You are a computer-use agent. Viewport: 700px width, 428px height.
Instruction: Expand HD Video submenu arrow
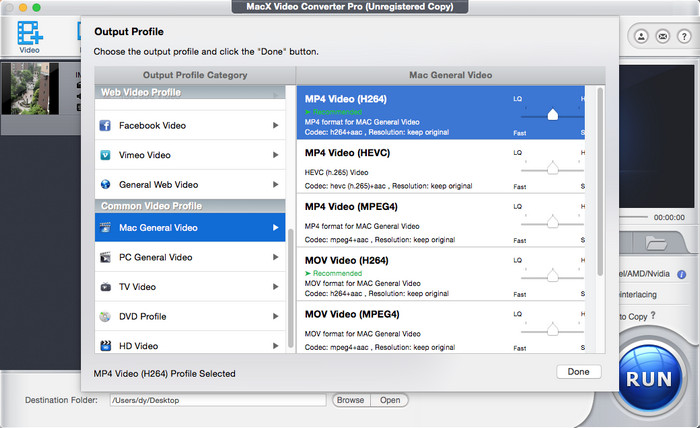click(275, 346)
